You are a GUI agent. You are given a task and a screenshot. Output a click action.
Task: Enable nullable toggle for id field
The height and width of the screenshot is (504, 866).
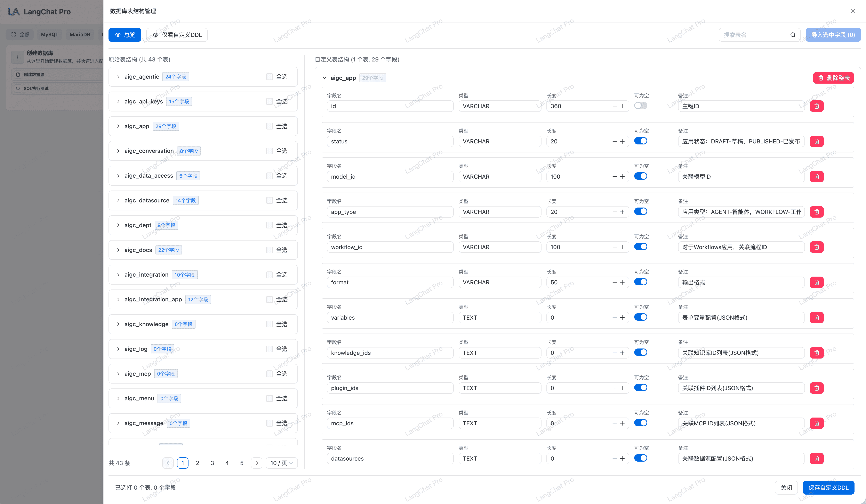click(641, 106)
